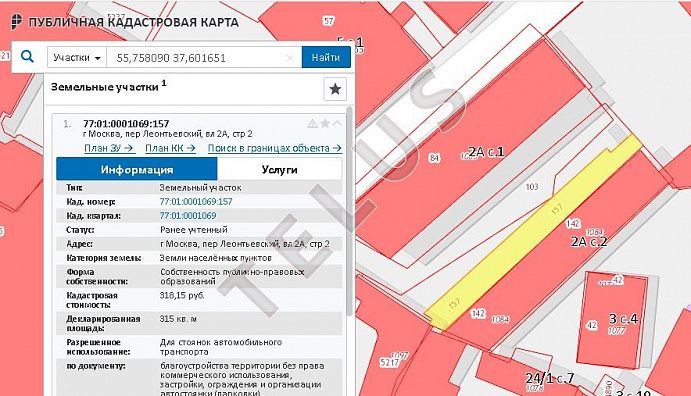This screenshot has height=396, width=691.
Task: Open the План ЗУ link
Action: 109,148
